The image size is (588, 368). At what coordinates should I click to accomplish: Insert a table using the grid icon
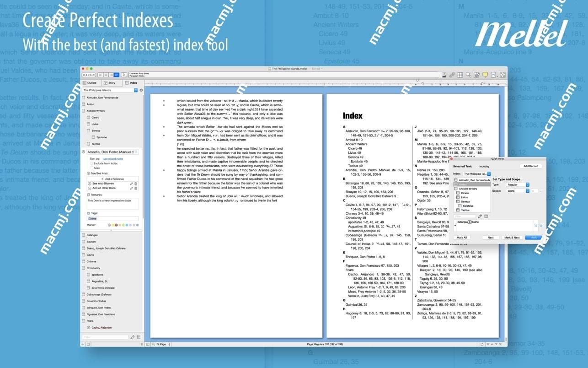click(460, 75)
